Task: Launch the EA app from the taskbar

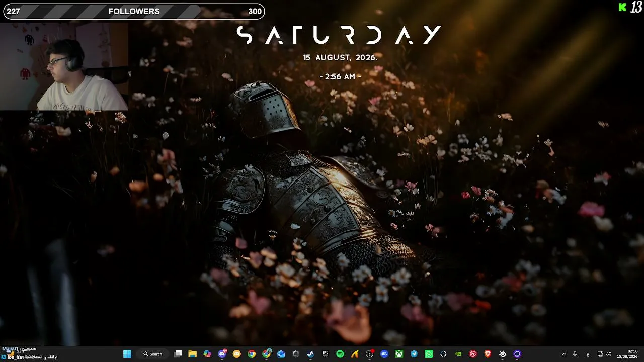Action: pyautogui.click(x=384, y=354)
